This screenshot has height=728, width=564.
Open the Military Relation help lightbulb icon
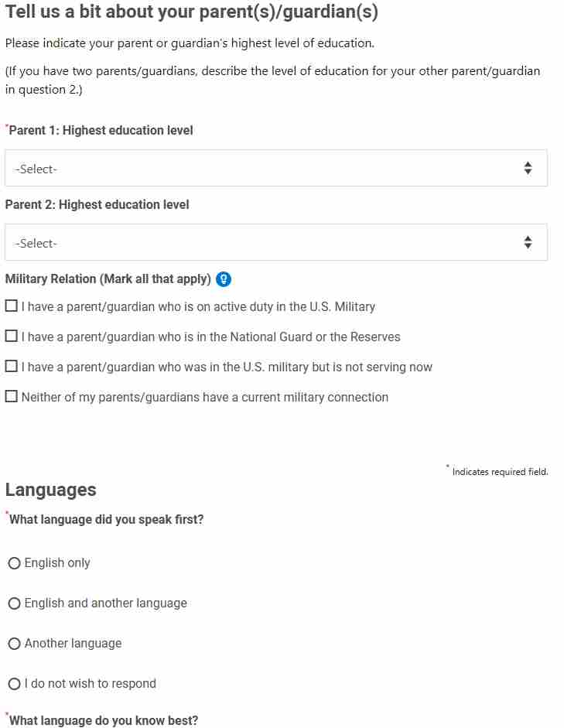[224, 279]
